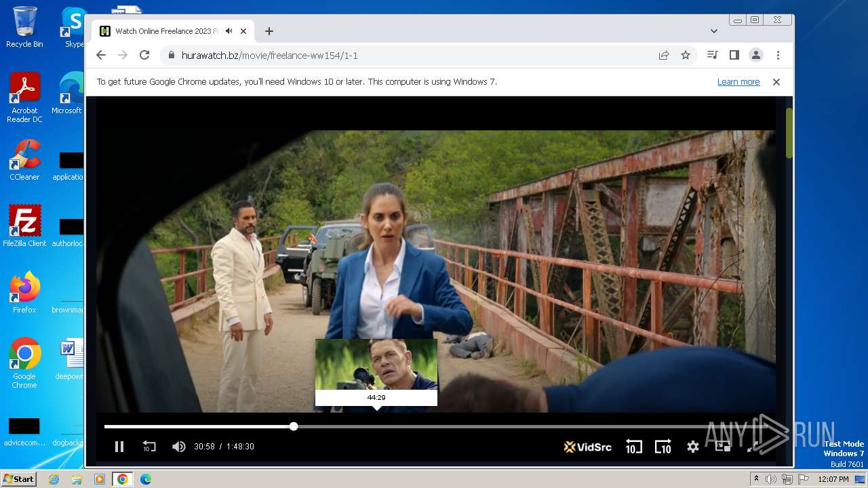
Task: Seek the video progress bar to 44:29
Action: (x=376, y=426)
